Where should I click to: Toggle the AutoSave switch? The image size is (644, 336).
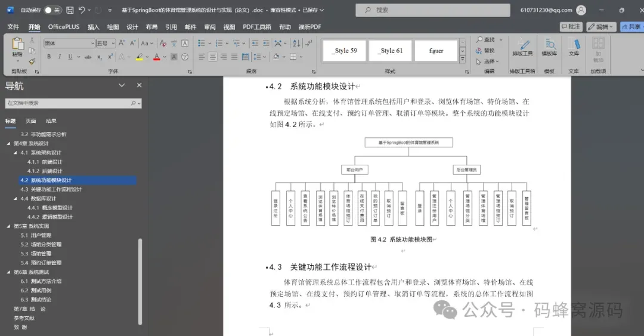[52, 10]
